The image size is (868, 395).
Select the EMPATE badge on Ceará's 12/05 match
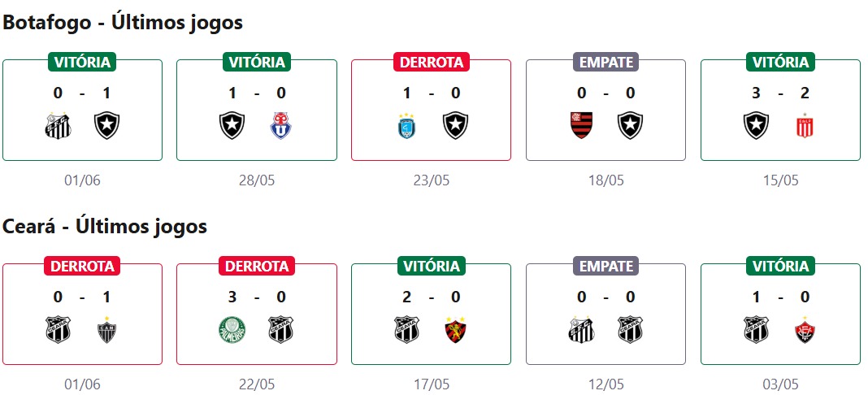tap(605, 266)
